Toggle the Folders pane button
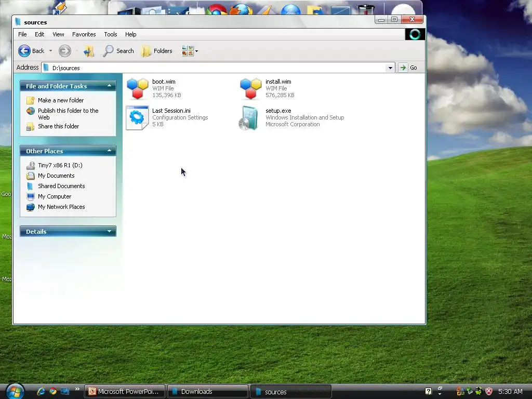 [x=157, y=51]
